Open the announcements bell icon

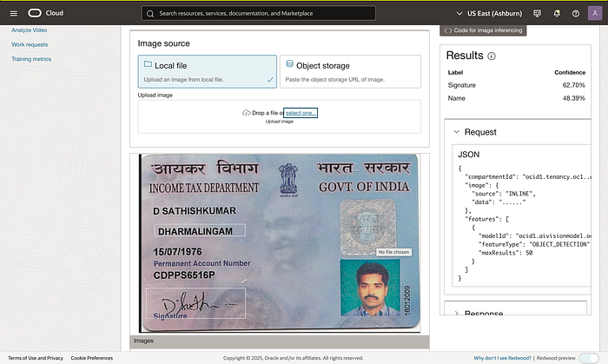557,14
